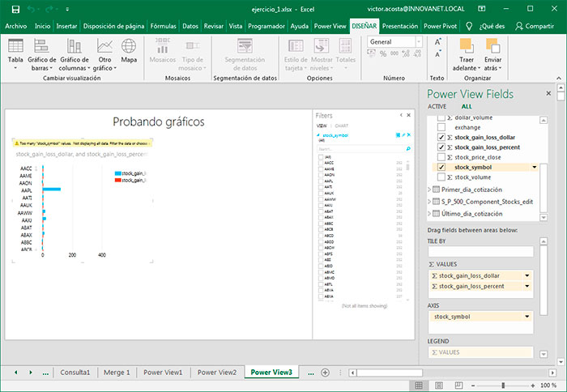Image resolution: width=567 pixels, height=392 pixels.
Task: Click the add new sheet icon
Action: 325,373
